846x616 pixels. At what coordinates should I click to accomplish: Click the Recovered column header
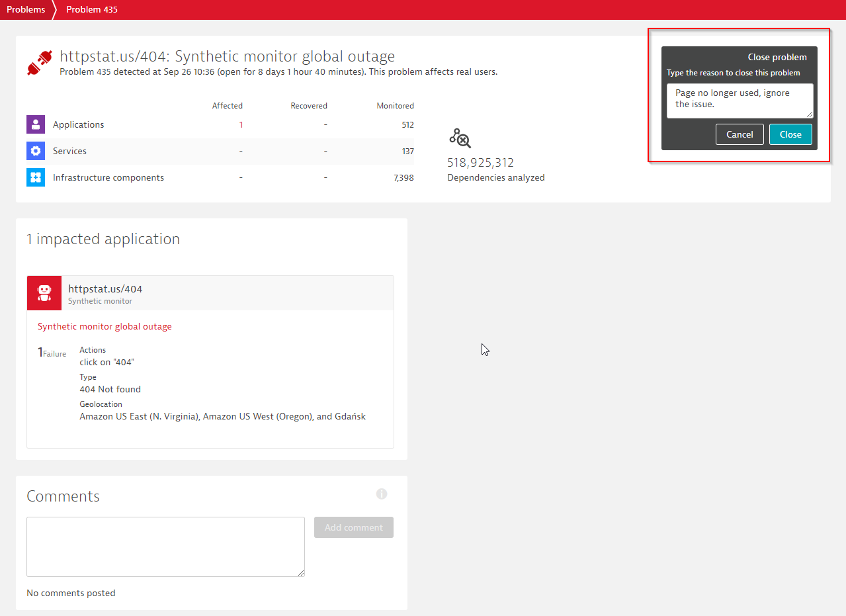pos(309,106)
